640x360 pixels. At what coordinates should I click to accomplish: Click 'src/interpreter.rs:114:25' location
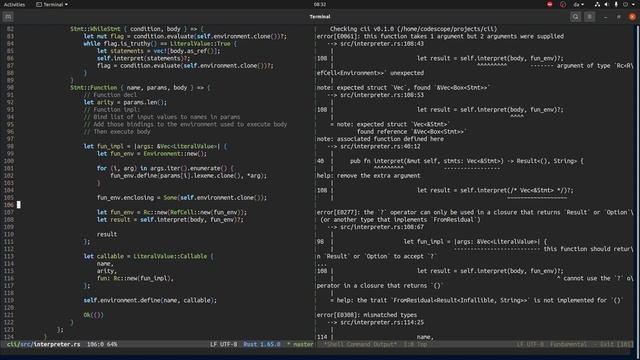tap(382, 322)
